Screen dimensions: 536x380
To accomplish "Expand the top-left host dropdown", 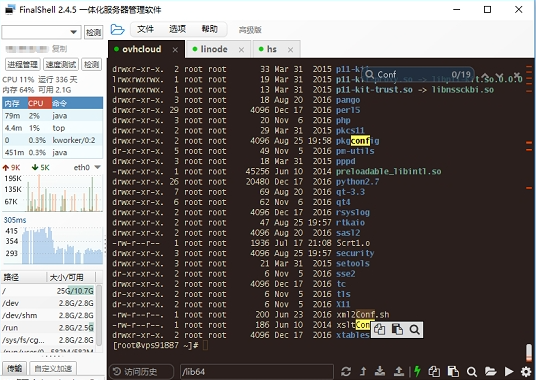I will point(73,32).
